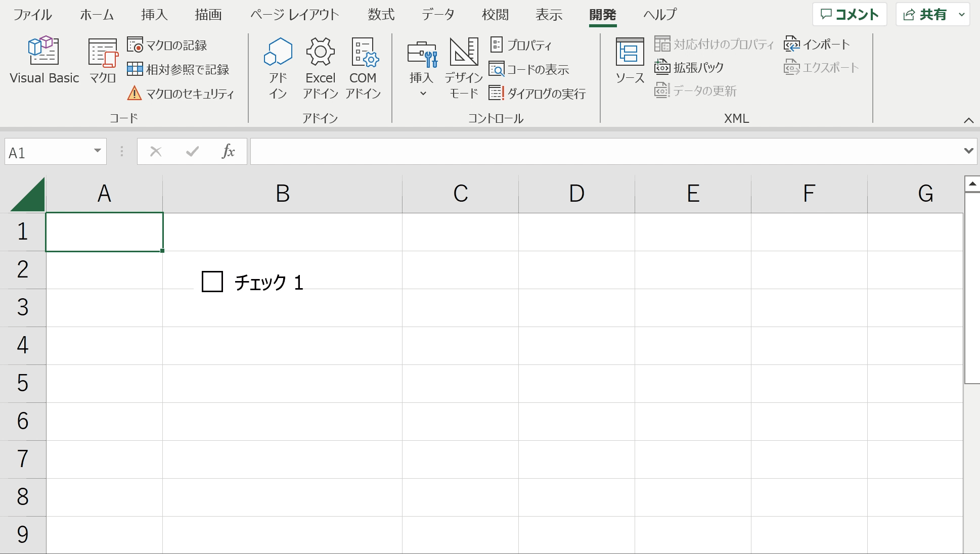Open the Name Box dropdown arrow

click(97, 151)
